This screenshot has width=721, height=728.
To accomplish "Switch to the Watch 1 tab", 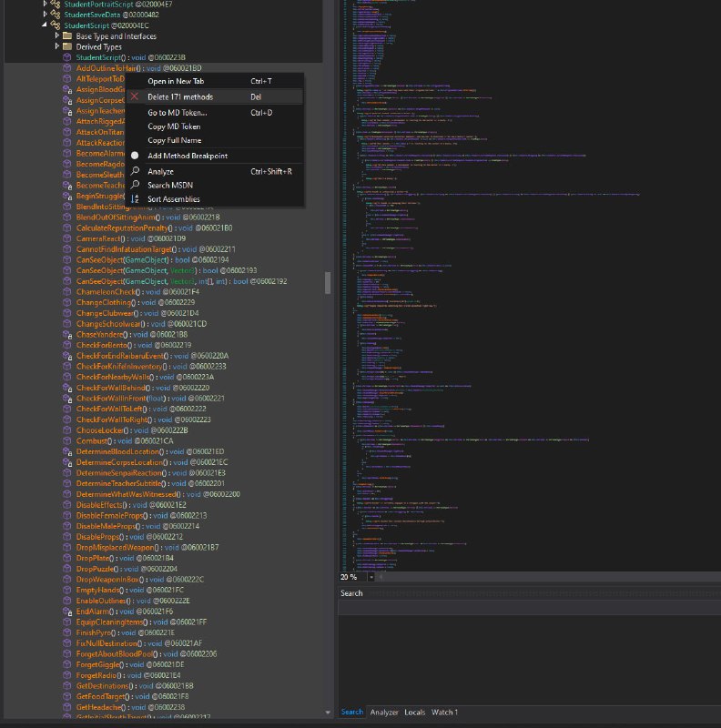I will tap(444, 712).
